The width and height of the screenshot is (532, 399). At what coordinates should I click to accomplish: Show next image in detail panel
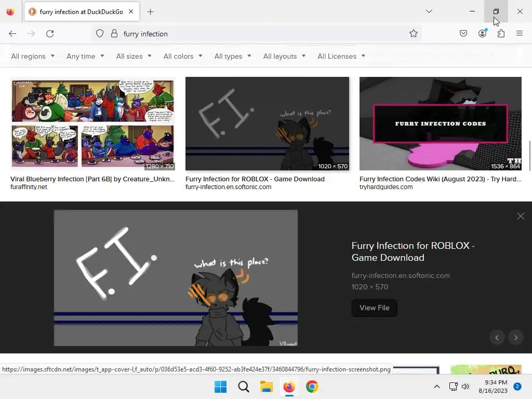pos(516,338)
